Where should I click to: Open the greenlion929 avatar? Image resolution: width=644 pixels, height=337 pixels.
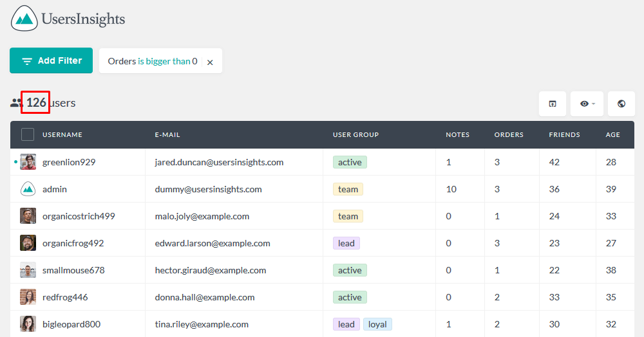tap(28, 162)
